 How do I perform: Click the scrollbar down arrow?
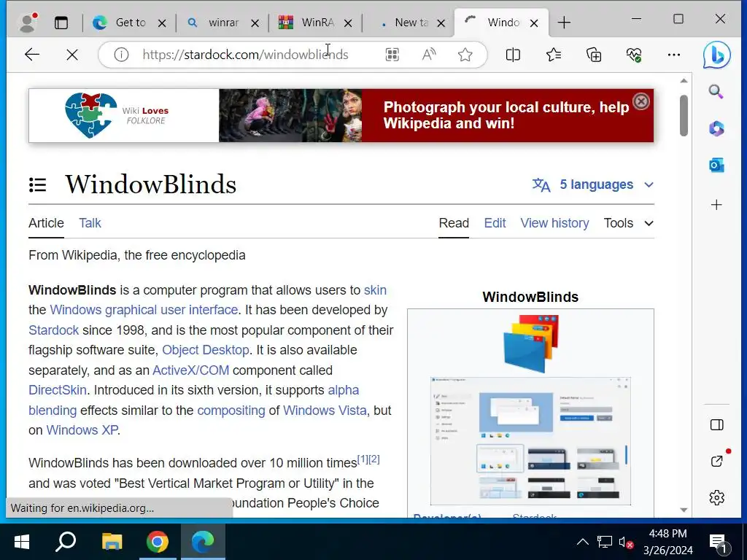click(x=684, y=510)
